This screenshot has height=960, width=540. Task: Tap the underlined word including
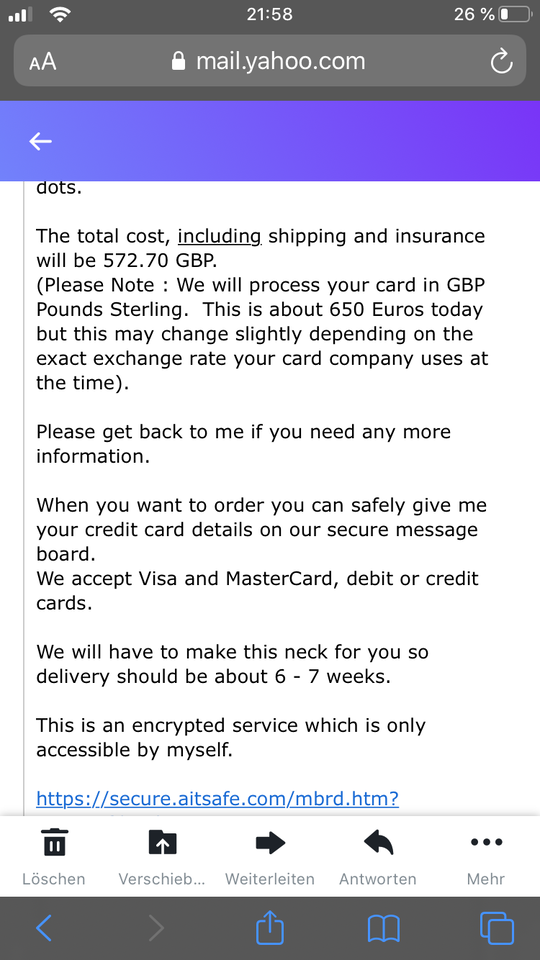219,236
